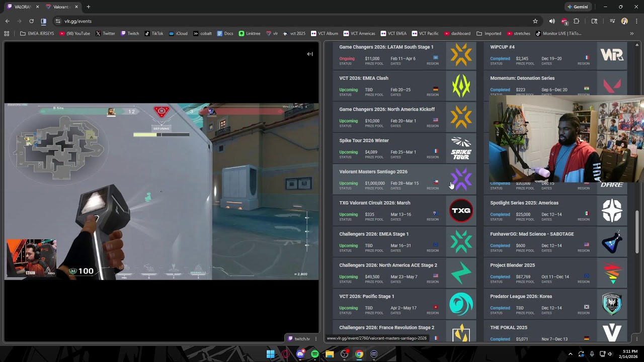Open the VCT EMEA bookmark
The width and height of the screenshot is (644, 362).
click(x=393, y=34)
